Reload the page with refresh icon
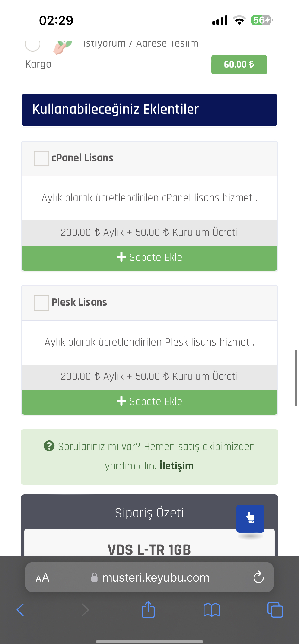299x644 pixels. coord(258,577)
